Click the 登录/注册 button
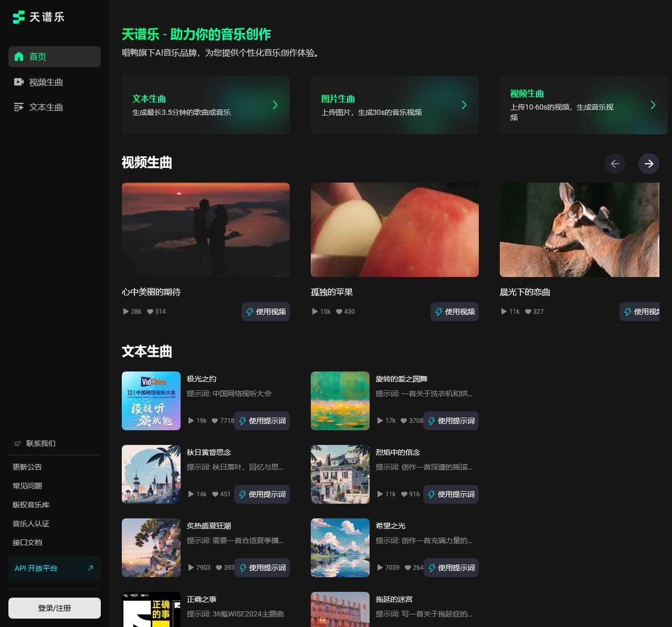672x627 pixels. tap(54, 608)
